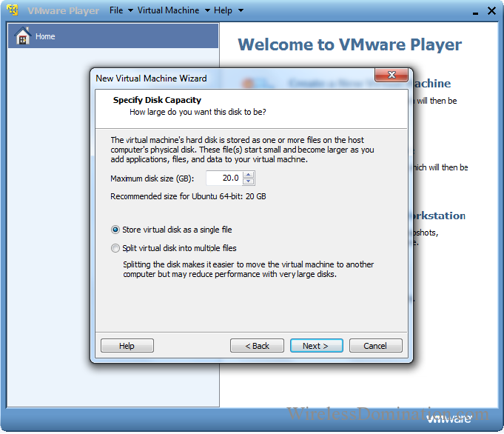Select the Home tab in sidebar

tap(113, 36)
